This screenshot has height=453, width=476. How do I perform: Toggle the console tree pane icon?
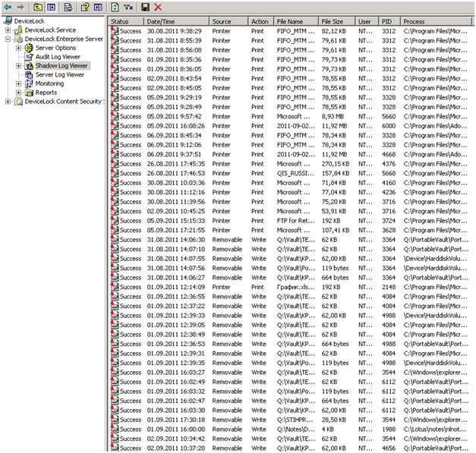click(51, 7)
